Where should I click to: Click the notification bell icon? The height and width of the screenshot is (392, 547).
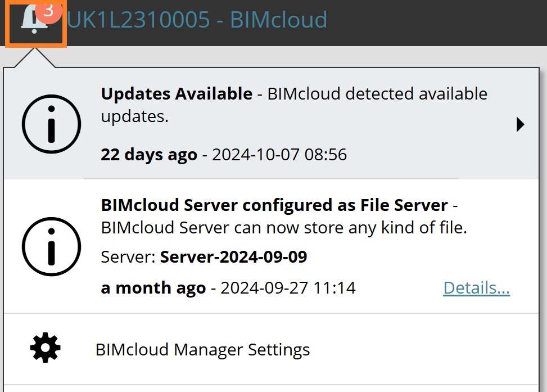point(34,21)
